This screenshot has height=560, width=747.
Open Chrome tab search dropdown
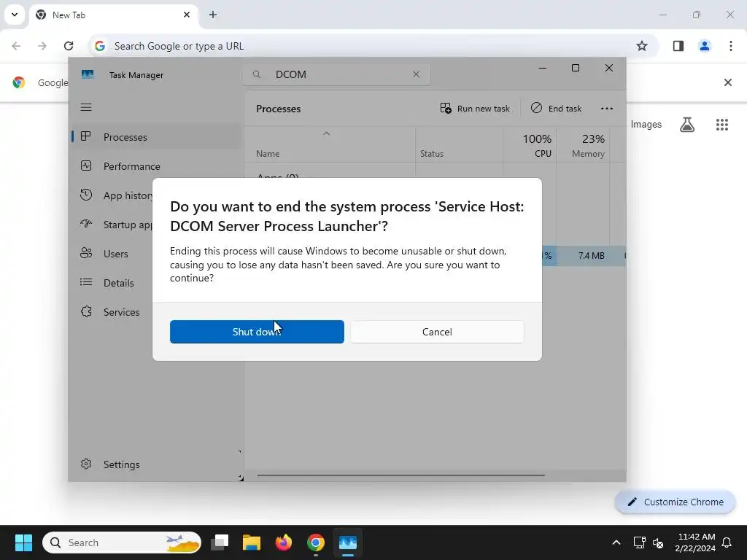[15, 15]
